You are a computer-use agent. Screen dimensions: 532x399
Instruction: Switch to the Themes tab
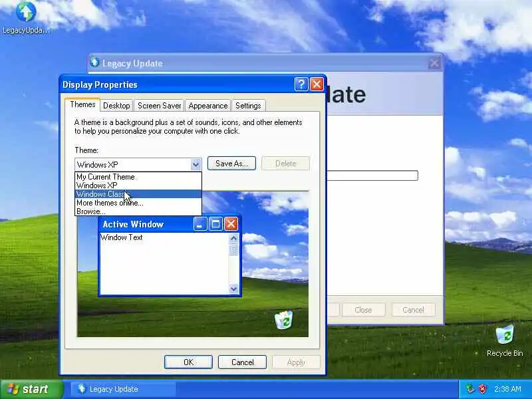pyautogui.click(x=82, y=104)
